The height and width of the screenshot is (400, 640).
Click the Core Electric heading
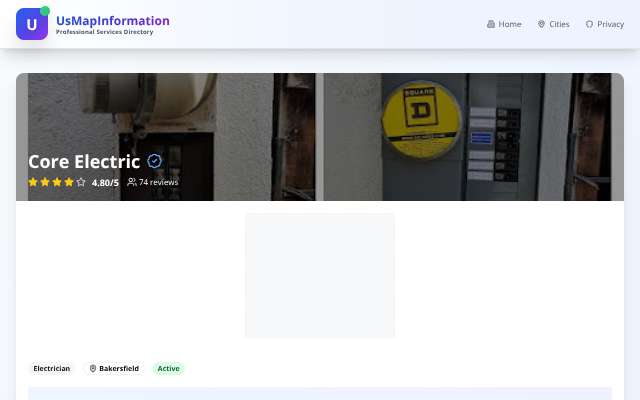84,162
